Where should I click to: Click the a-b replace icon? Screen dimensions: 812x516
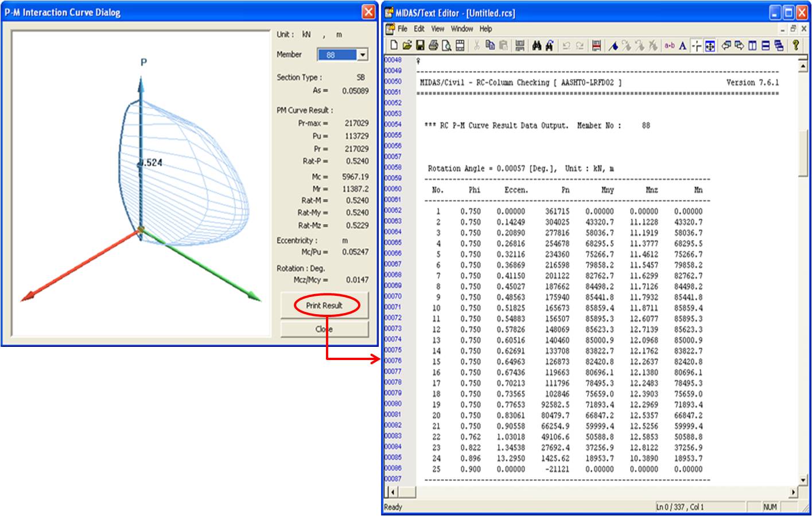point(669,46)
